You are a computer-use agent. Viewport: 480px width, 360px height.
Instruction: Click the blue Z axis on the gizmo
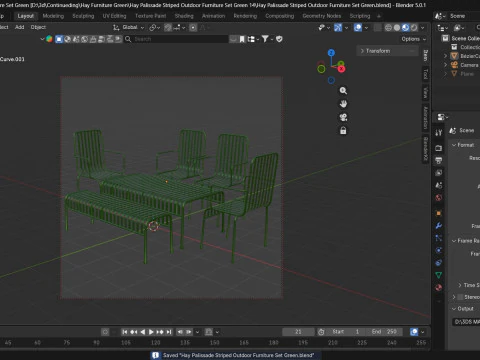(x=331, y=53)
